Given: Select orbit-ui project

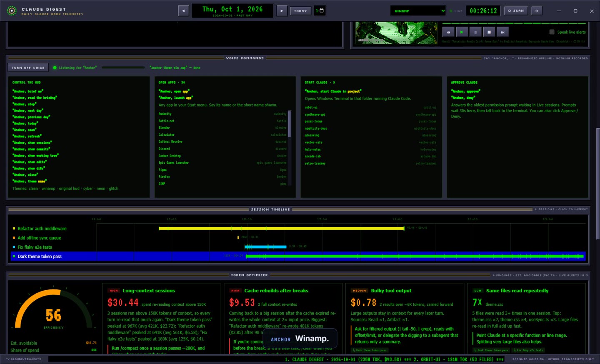Looking at the screenshot, I should pyautogui.click(x=370, y=107).
